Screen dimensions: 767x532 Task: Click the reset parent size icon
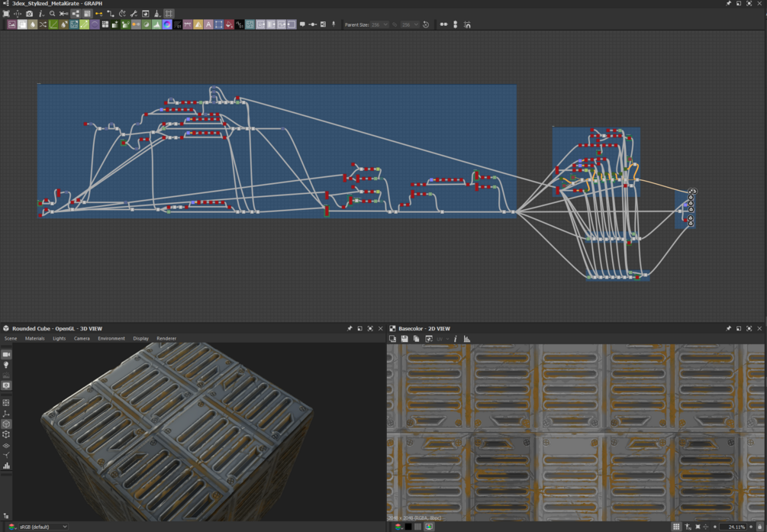click(426, 24)
